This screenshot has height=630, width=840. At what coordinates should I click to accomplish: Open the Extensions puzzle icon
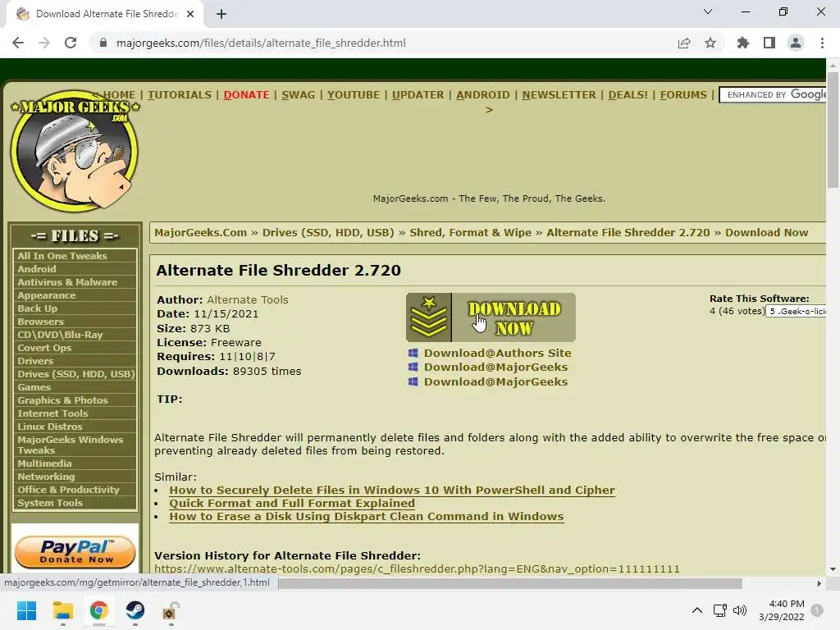coord(743,43)
